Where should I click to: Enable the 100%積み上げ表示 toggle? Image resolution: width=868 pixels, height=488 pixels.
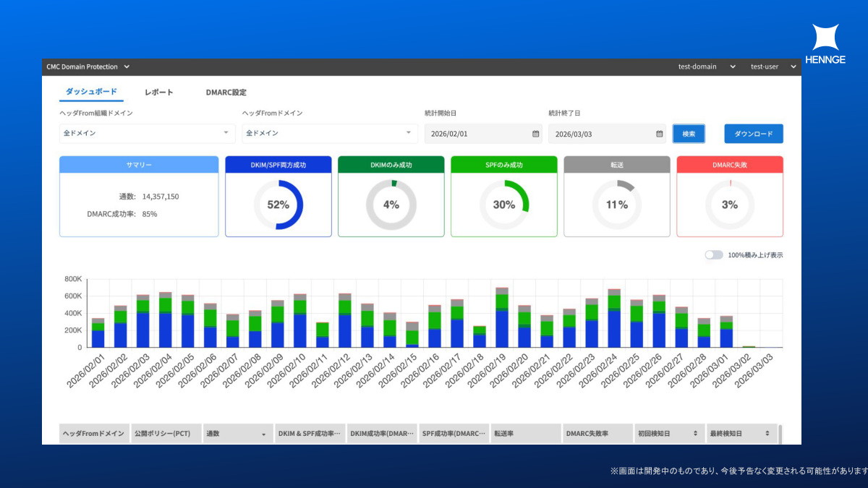pyautogui.click(x=713, y=254)
